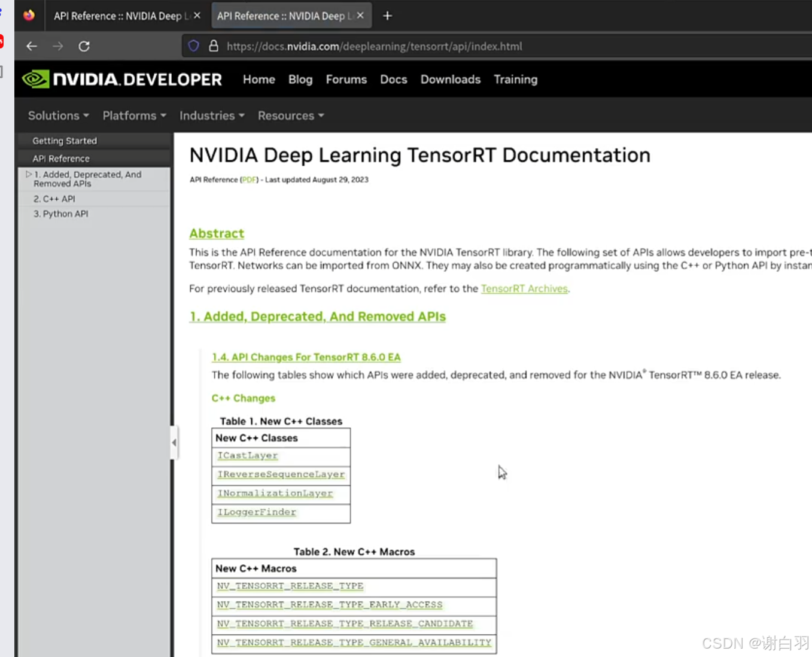The width and height of the screenshot is (812, 657).
Task: Select API Reference in the sidebar
Action: click(61, 159)
